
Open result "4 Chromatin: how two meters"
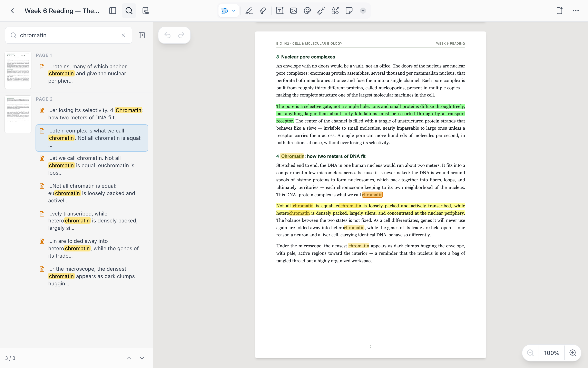pyautogui.click(x=92, y=114)
